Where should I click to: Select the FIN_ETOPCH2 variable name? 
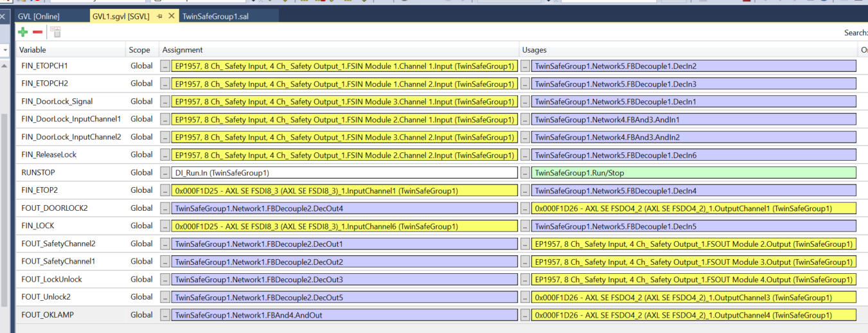(44, 84)
